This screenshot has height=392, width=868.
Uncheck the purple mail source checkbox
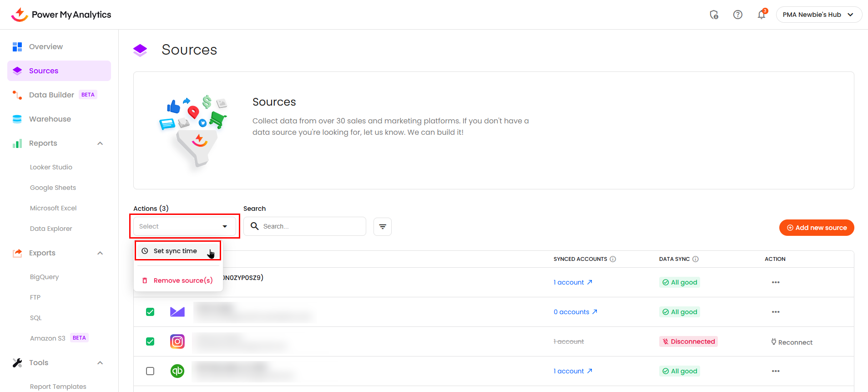[x=150, y=312]
